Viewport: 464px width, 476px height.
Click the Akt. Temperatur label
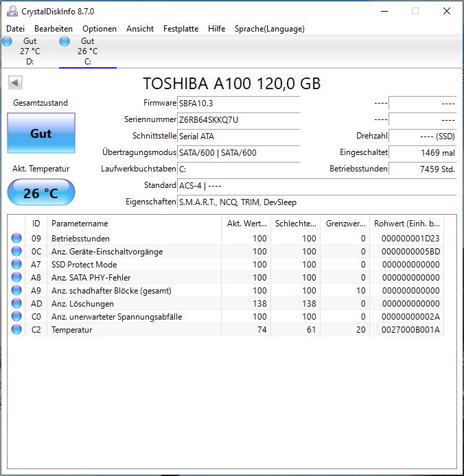tap(41, 169)
